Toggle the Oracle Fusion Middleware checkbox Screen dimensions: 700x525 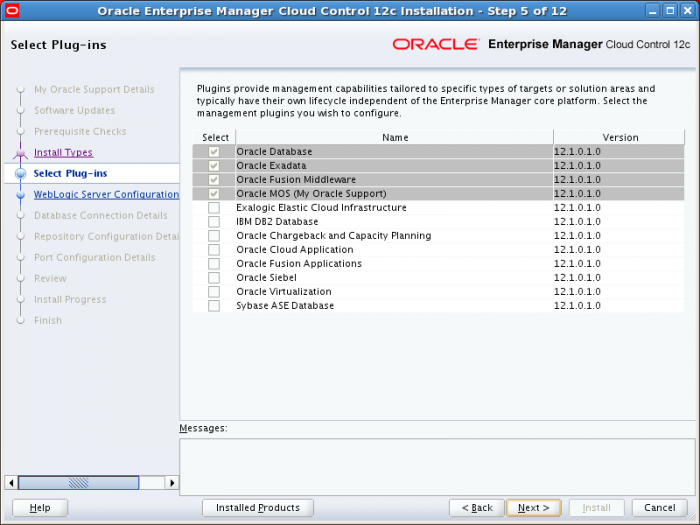point(214,179)
